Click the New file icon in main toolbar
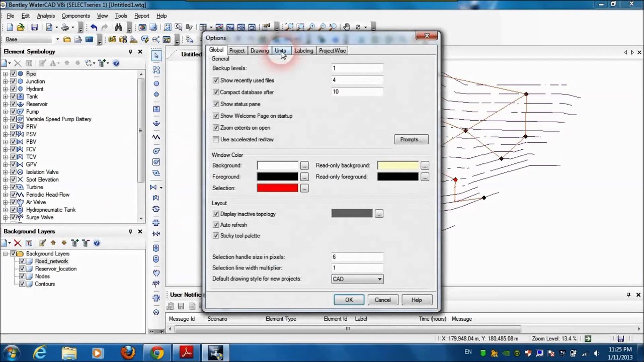Screen dimensions: 644x362 pos(10,27)
